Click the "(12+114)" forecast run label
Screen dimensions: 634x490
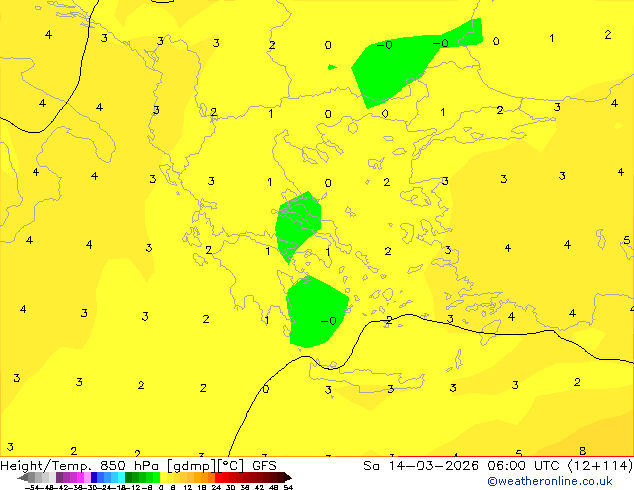point(600,466)
